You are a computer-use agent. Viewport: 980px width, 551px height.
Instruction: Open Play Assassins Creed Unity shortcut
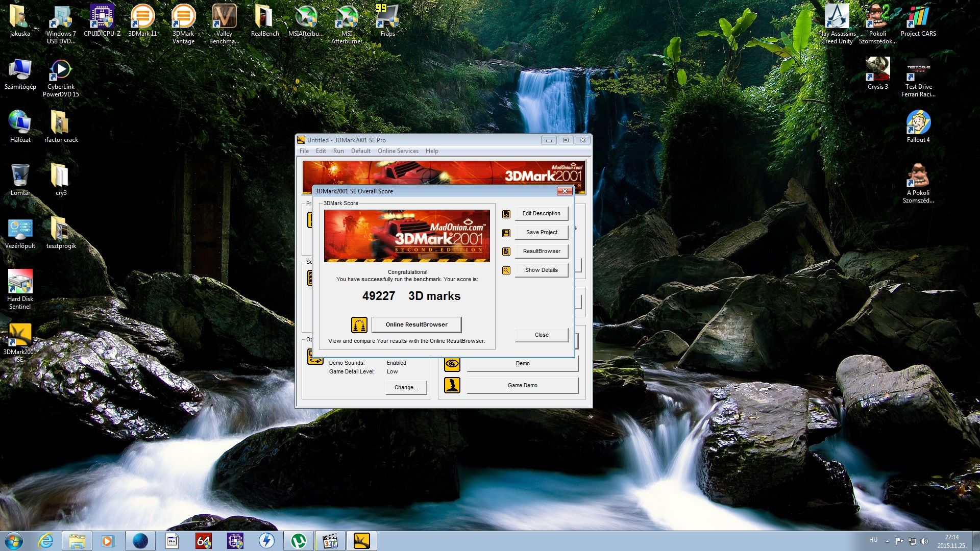[x=837, y=24]
